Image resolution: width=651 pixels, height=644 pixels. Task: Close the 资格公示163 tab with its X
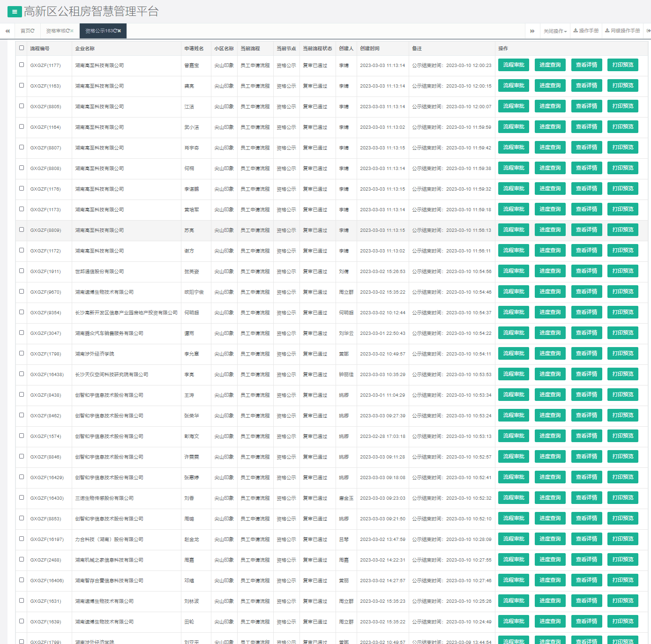pyautogui.click(x=120, y=31)
